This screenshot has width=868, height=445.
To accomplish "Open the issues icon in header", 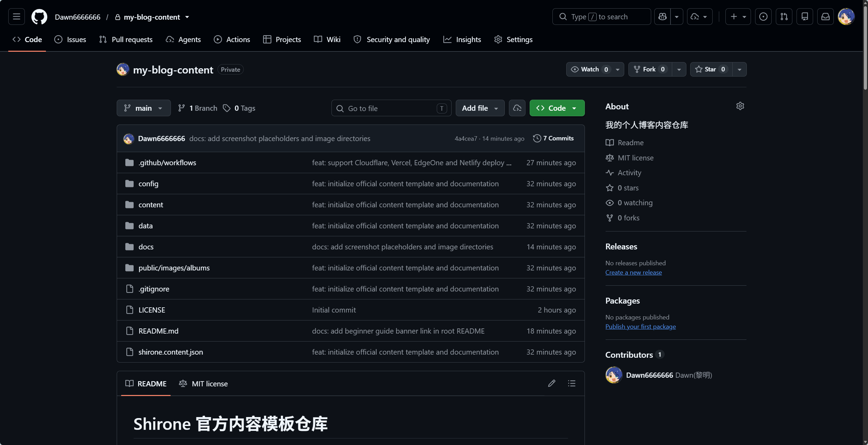I will (763, 17).
